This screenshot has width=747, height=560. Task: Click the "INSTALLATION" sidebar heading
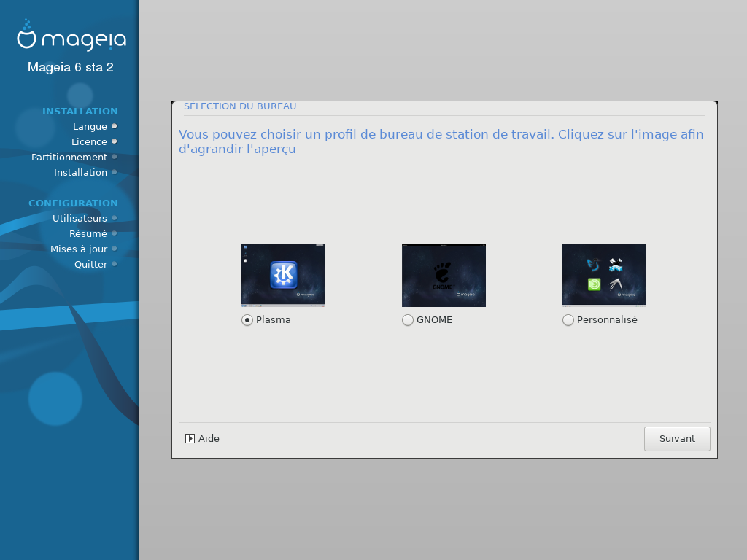pos(80,111)
